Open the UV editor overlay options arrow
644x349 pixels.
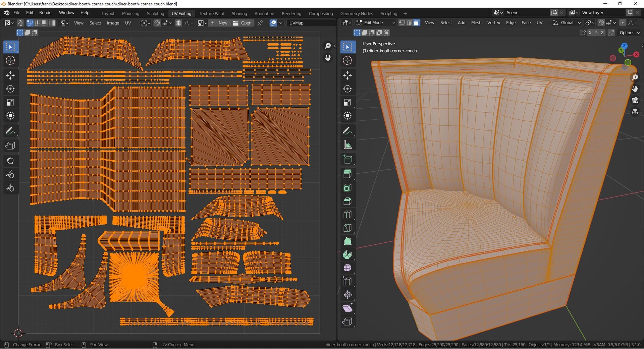coord(280,23)
